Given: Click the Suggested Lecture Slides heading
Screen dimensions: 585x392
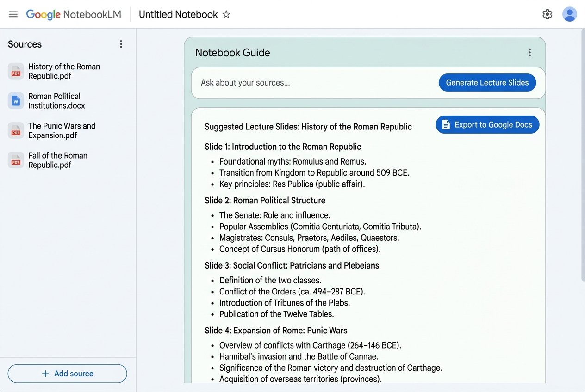Looking at the screenshot, I should [308, 127].
